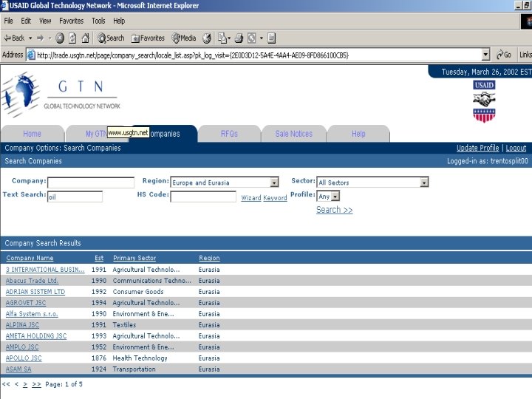Click the Logout link

point(516,148)
